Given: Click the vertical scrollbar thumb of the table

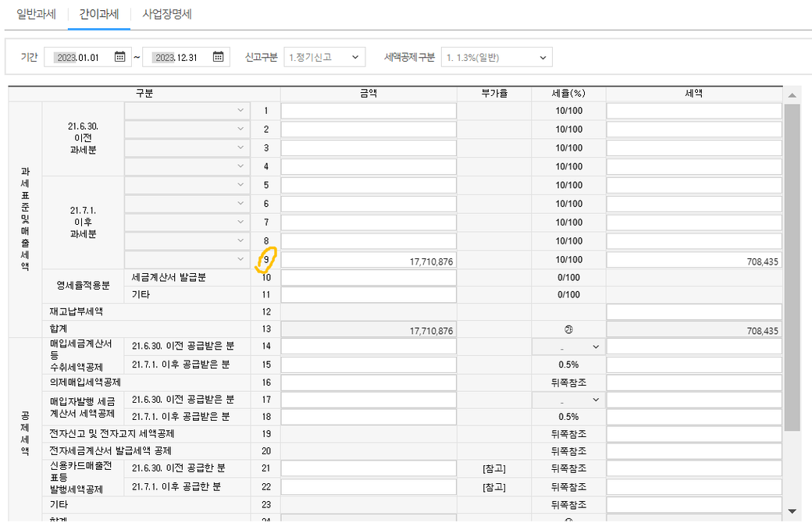Looking at the screenshot, I should tap(792, 265).
